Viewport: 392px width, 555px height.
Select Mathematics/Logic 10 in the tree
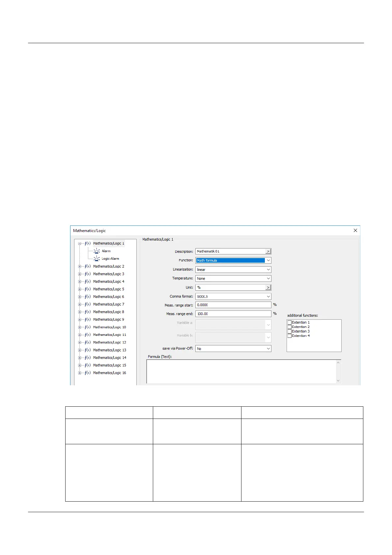click(110, 327)
